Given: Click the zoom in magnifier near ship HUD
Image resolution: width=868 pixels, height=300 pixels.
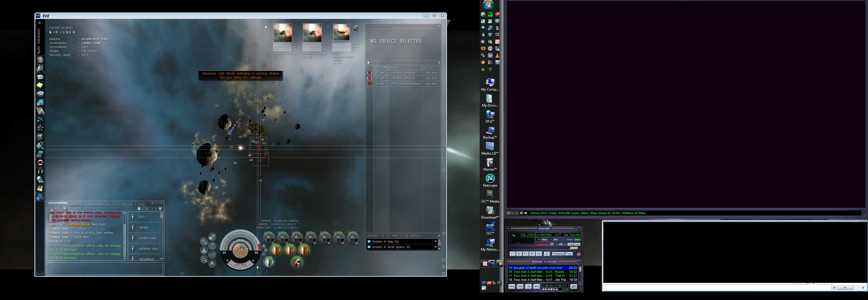Looking at the screenshot, I should 204,241.
